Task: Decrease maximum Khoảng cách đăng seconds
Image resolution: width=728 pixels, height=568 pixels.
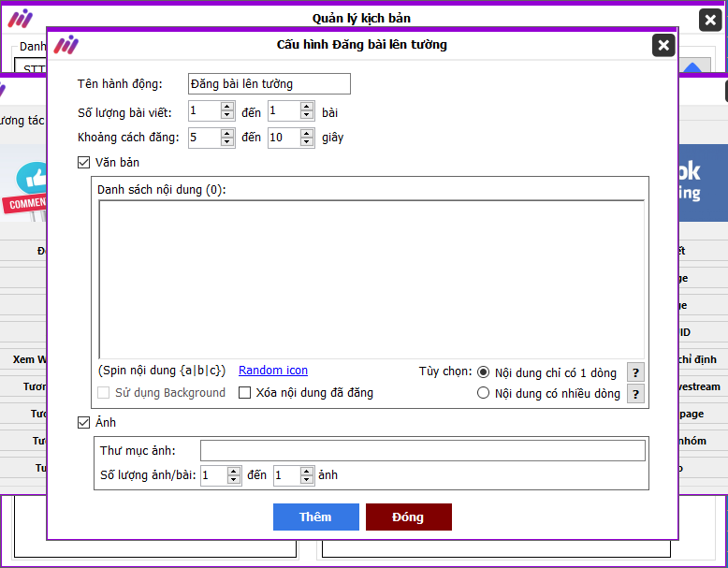Action: click(307, 142)
